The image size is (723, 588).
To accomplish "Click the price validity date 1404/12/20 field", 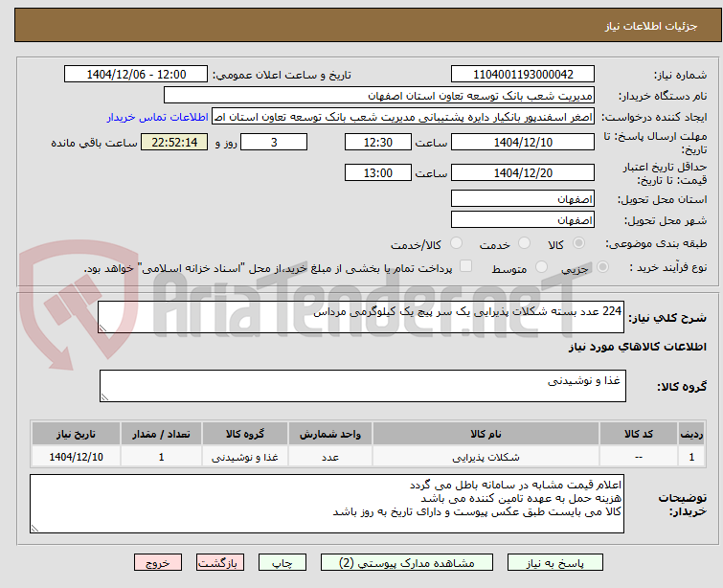I will 523,173.
